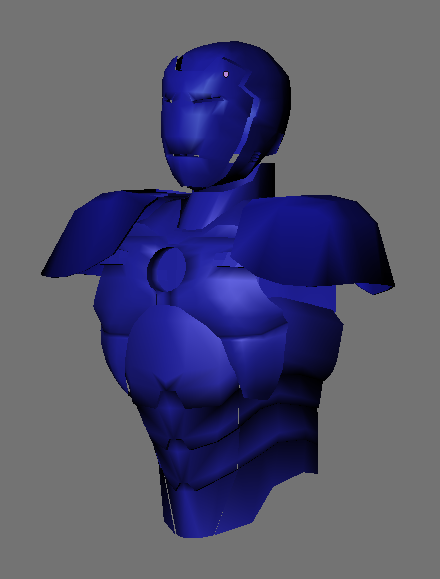Select the dark underarm plate beneath right shoulder
Viewport: 440px width, 579px height.
(310, 340)
